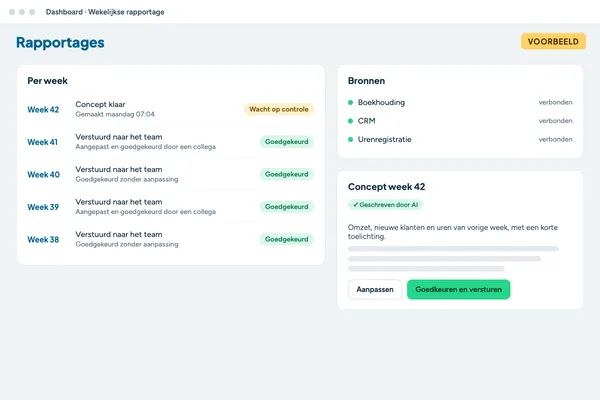Click 'Goedgekeurd zonder aanpassing' in Week 40 row
The image size is (600, 400).
(127, 179)
